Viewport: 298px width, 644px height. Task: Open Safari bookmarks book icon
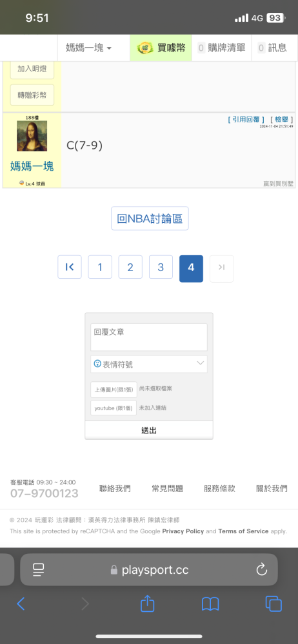click(210, 604)
